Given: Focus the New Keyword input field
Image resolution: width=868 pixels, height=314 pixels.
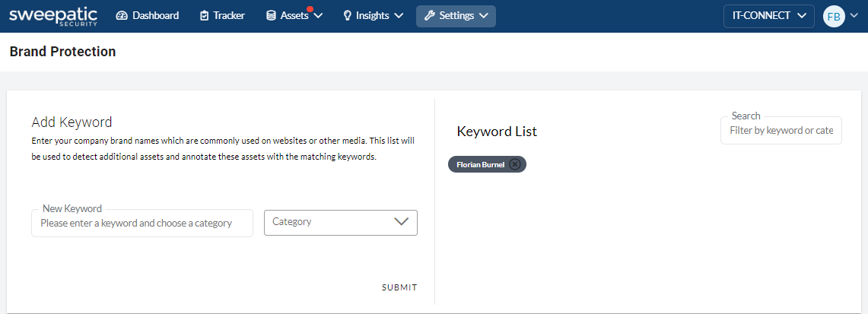Looking at the screenshot, I should click(142, 224).
